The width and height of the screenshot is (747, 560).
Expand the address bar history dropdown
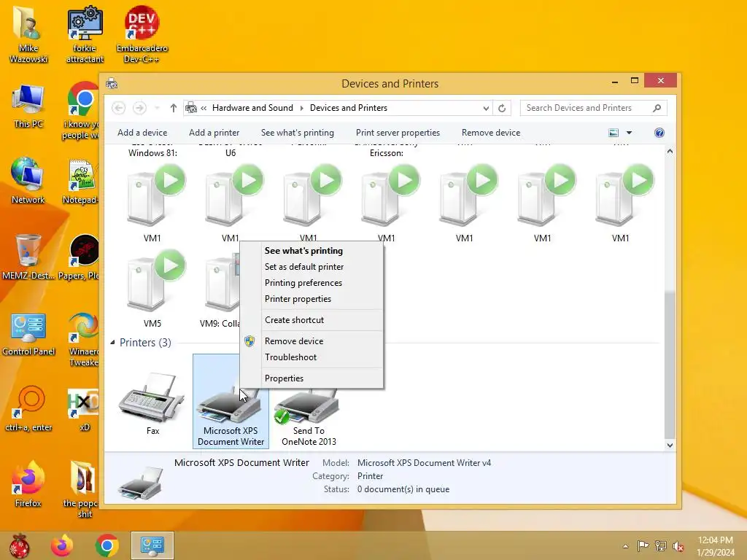coord(486,108)
